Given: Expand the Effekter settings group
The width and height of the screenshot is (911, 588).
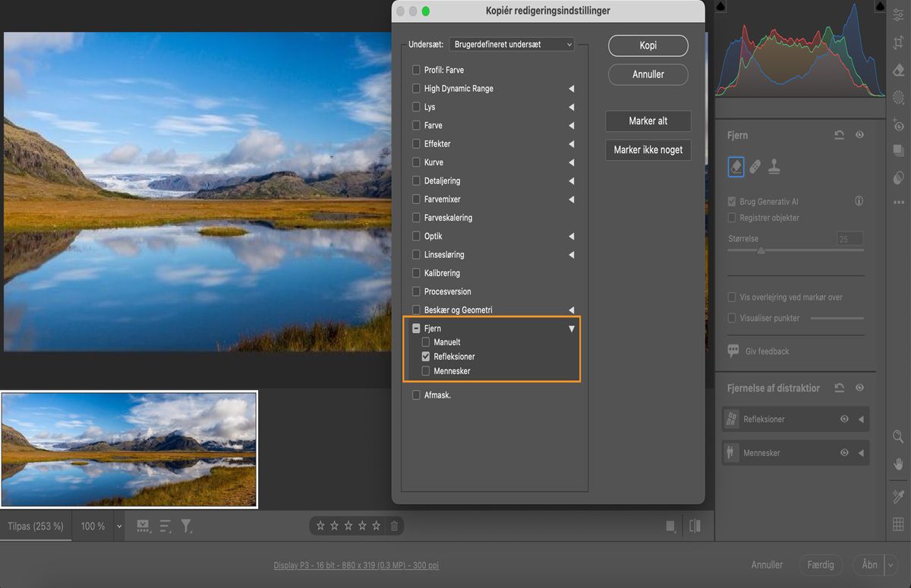Looking at the screenshot, I should [572, 144].
